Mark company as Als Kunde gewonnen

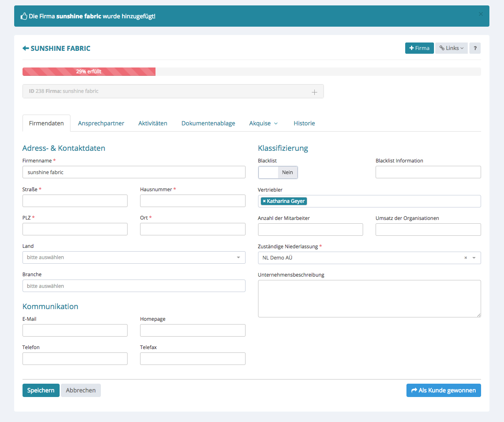coord(444,390)
